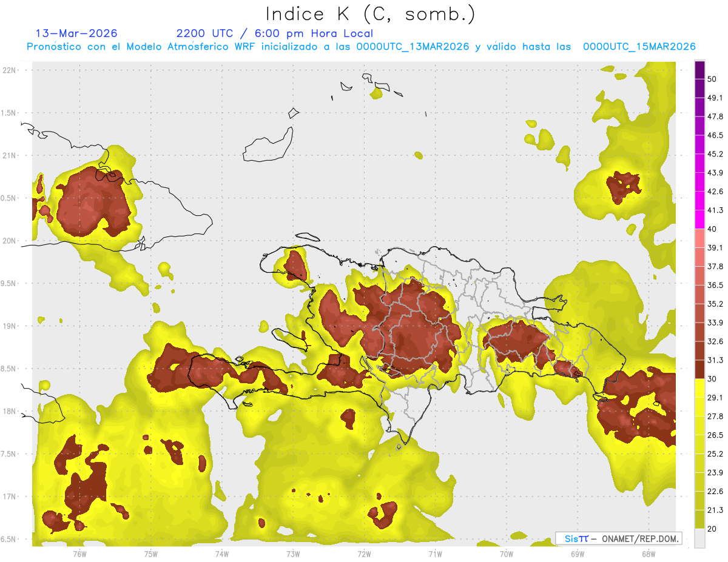Image resolution: width=728 pixels, height=562 pixels.
Task: Click the "21N" latitude label
Action: click(8, 155)
